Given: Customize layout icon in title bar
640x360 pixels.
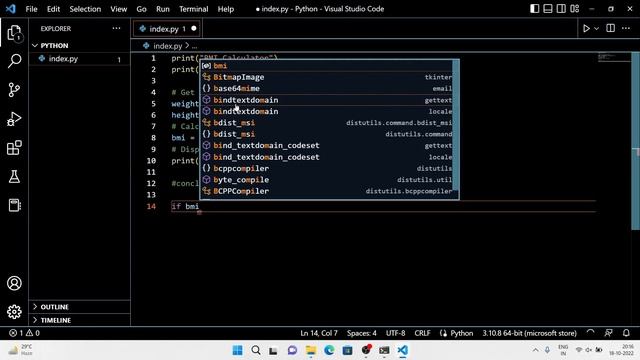Looking at the screenshot, I should coord(575,9).
